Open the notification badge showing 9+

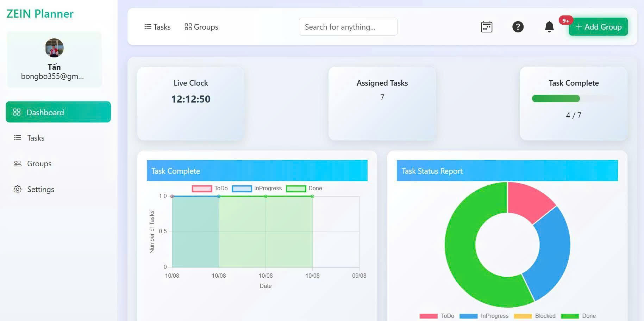click(565, 20)
